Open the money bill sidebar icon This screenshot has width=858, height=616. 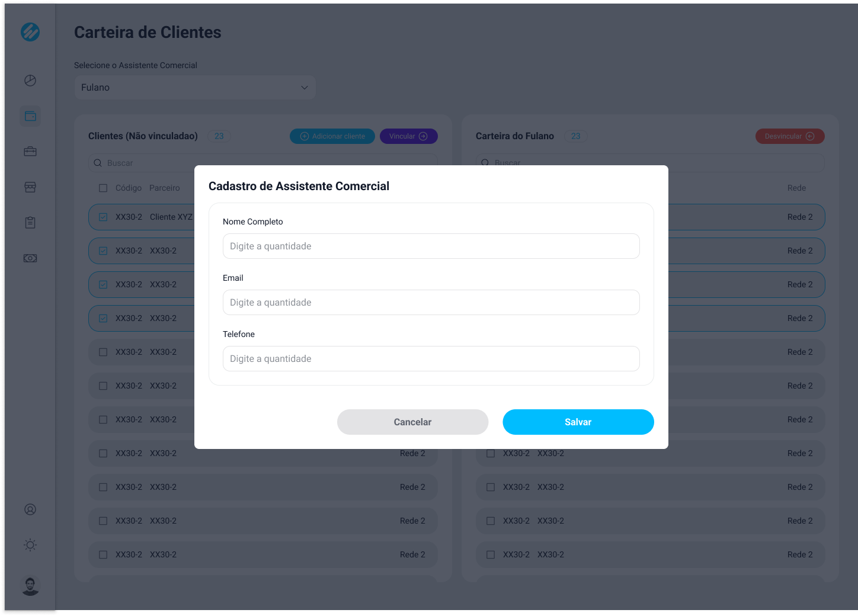(x=30, y=258)
